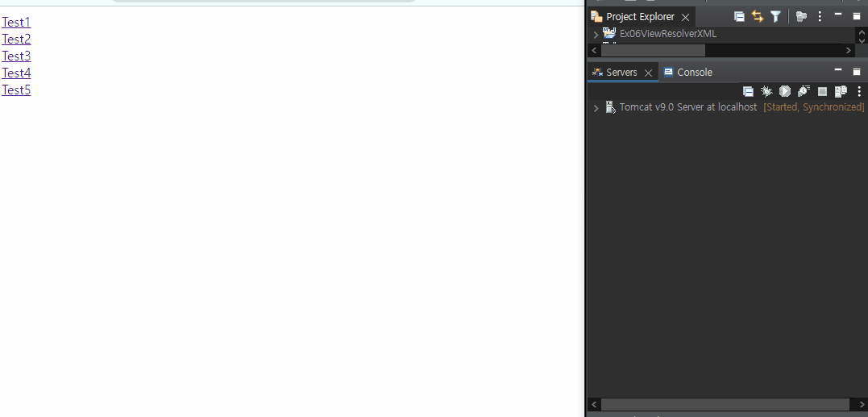Select the Ex06ViewResolverXML project label

click(667, 34)
